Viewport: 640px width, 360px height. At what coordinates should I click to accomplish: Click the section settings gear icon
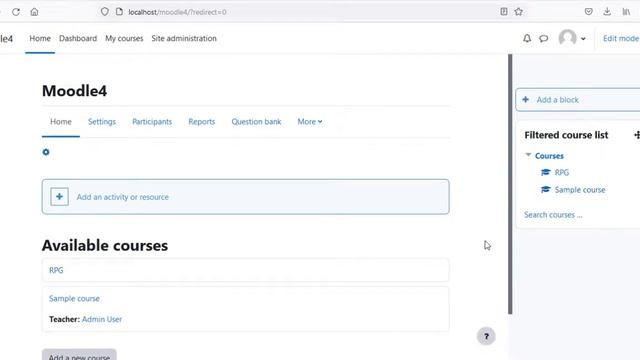pyautogui.click(x=46, y=152)
